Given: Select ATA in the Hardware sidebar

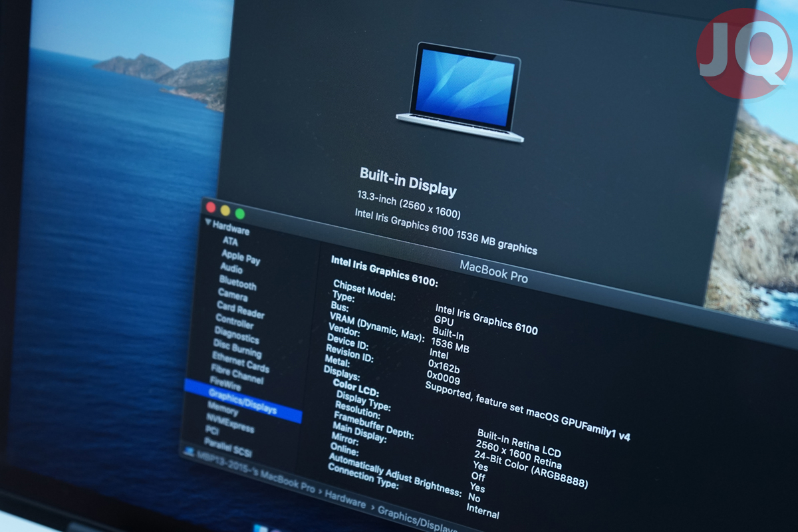Looking at the screenshot, I should point(230,241).
